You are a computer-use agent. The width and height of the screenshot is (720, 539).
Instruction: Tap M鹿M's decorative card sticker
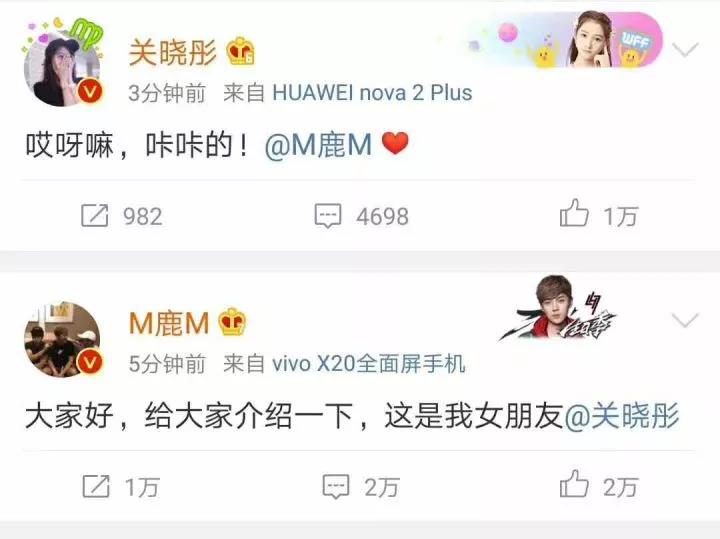pyautogui.click(x=557, y=309)
